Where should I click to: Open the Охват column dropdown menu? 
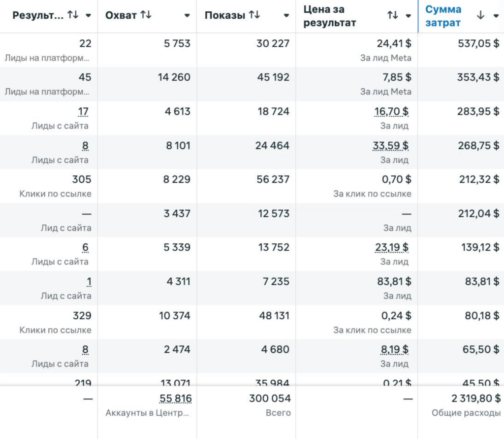pyautogui.click(x=187, y=16)
